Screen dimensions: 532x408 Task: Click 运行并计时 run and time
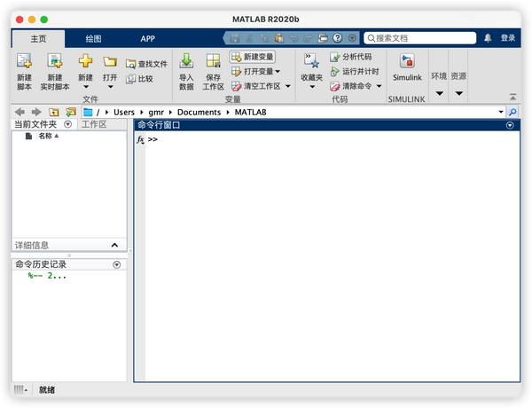[x=355, y=71]
